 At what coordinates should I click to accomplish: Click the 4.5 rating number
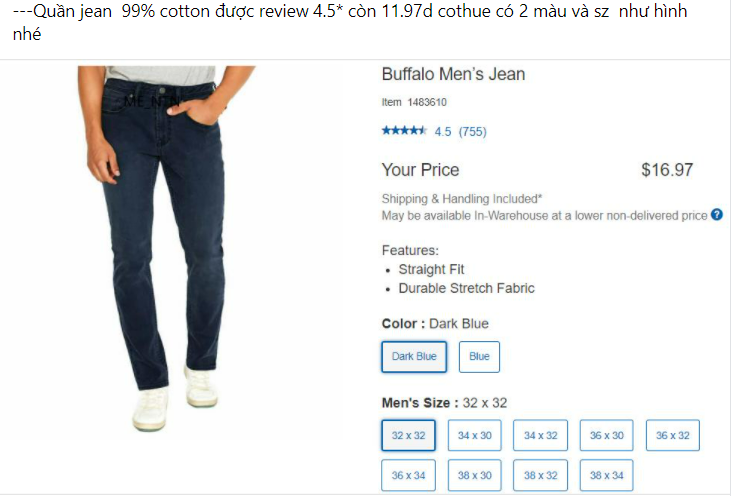click(x=442, y=131)
